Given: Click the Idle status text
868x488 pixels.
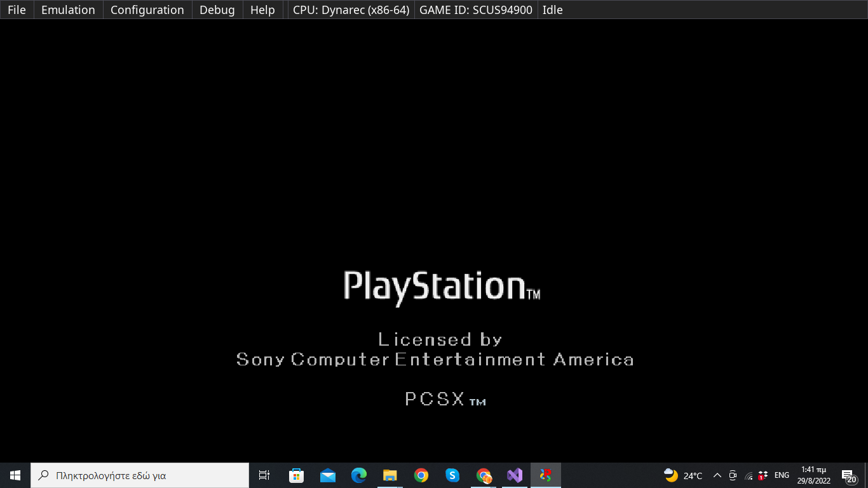Looking at the screenshot, I should point(553,10).
